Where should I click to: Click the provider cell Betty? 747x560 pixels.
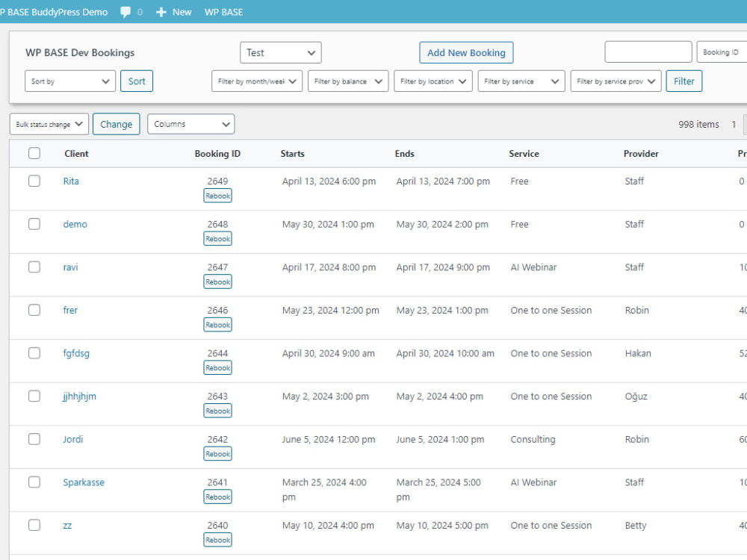(x=636, y=525)
